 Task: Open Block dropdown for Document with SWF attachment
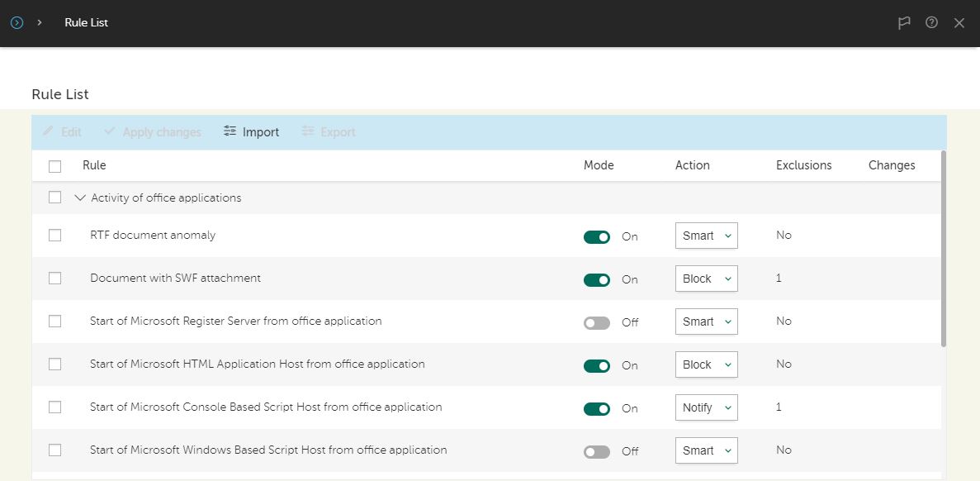coord(706,279)
